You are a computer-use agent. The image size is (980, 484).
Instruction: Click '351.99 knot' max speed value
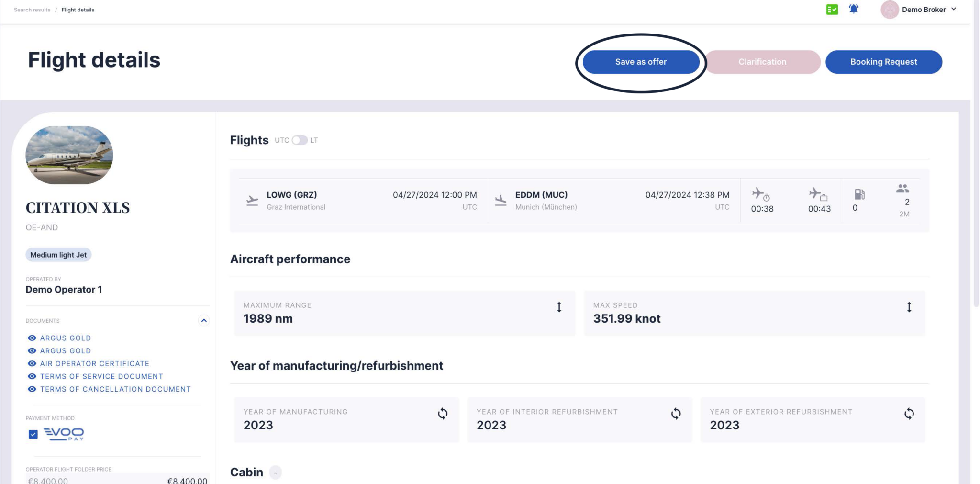click(x=627, y=319)
